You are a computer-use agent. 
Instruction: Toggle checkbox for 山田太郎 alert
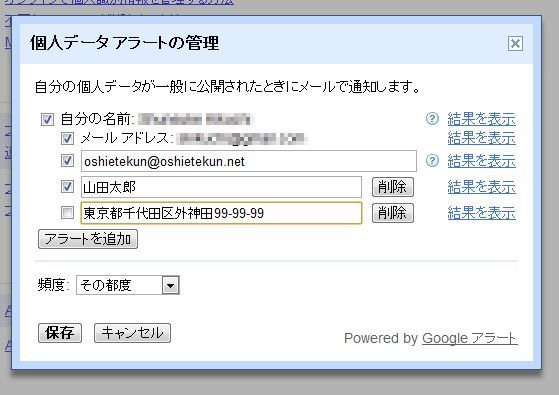(67, 186)
